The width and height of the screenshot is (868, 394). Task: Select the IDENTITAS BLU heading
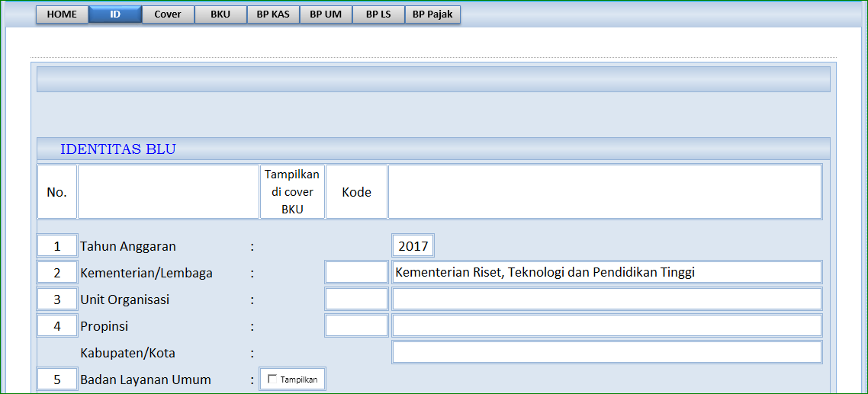tap(118, 149)
